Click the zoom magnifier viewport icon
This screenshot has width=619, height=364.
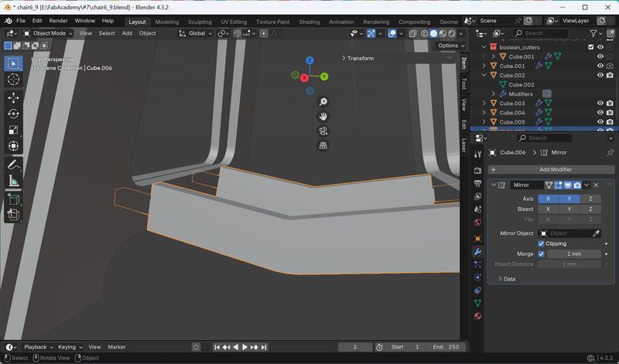click(323, 102)
